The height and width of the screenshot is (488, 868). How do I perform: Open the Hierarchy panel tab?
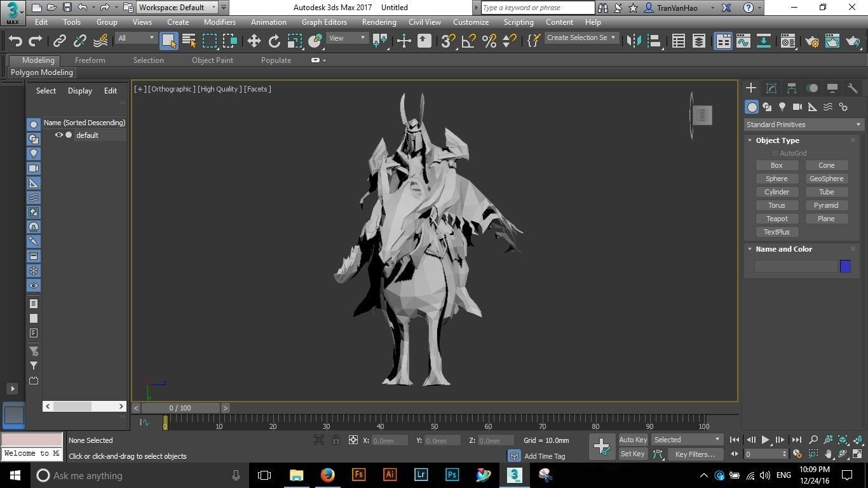(792, 88)
